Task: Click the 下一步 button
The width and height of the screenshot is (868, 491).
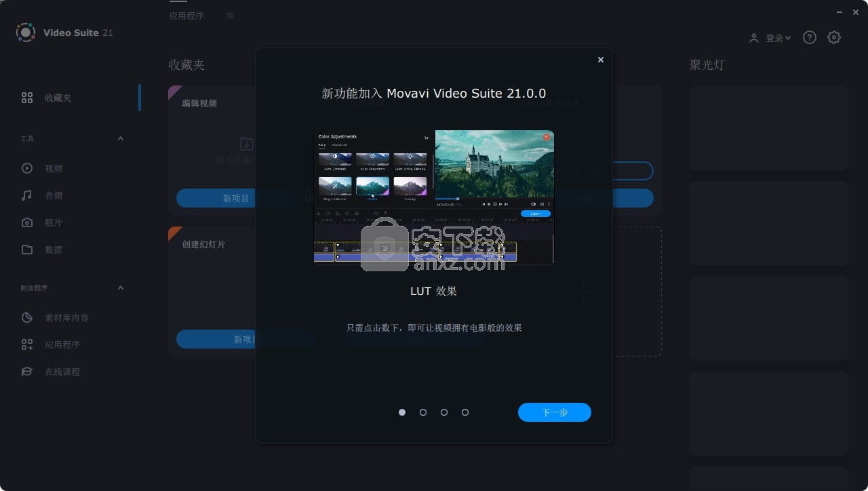Action: point(555,412)
